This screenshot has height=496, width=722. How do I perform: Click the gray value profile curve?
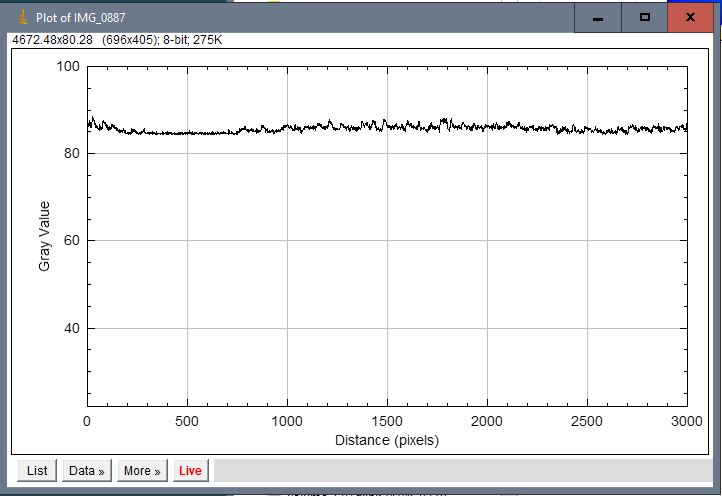[x=387, y=125]
